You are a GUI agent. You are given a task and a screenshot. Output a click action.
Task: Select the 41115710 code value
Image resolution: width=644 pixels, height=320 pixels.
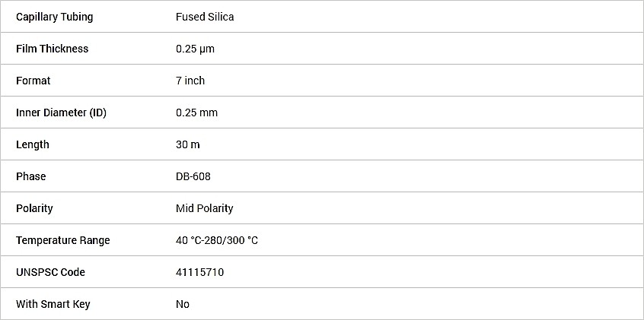point(199,272)
